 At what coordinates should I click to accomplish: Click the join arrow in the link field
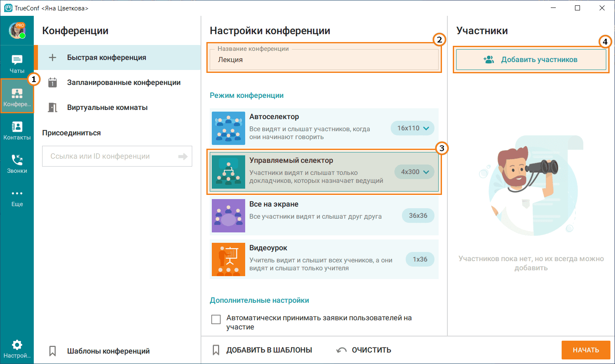pos(183,156)
